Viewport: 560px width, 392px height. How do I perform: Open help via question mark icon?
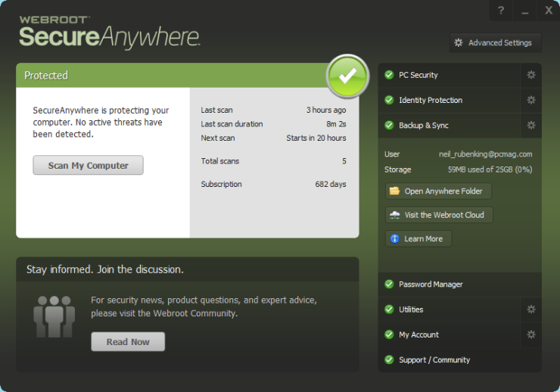pos(500,11)
